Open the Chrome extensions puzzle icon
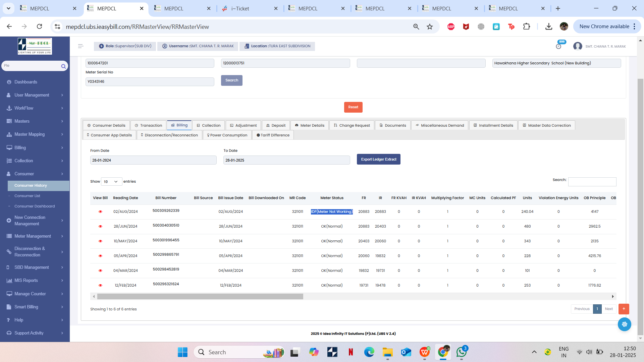 (527, 26)
